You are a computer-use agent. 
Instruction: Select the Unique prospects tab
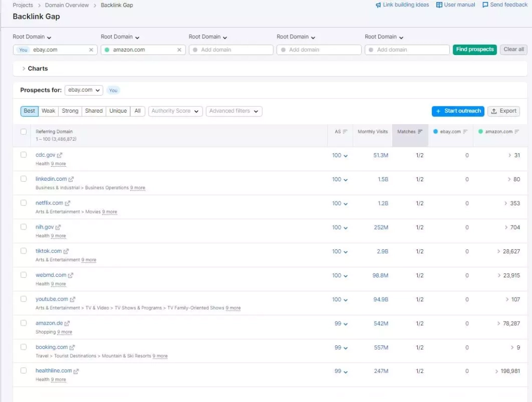click(118, 111)
